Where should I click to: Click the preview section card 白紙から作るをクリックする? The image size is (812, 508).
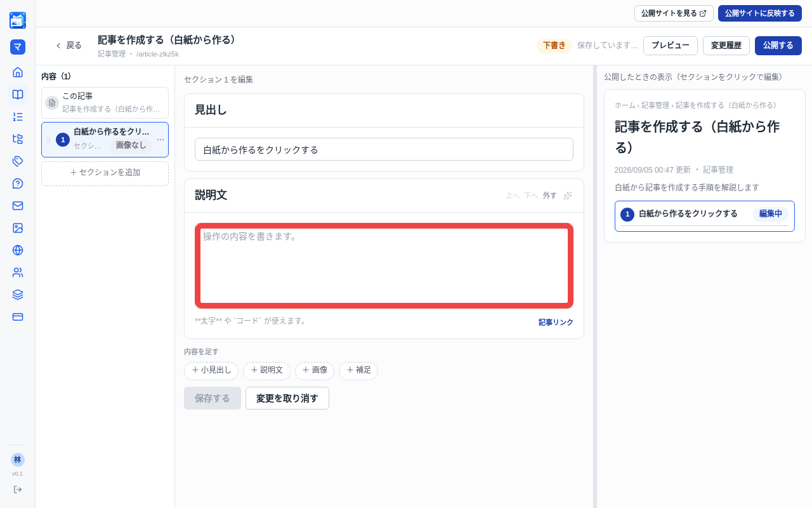pyautogui.click(x=705, y=216)
